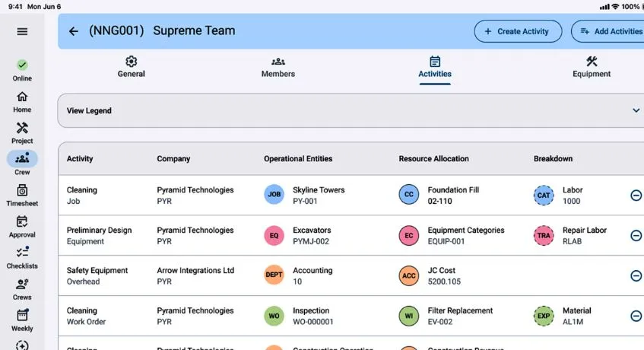The image size is (644, 350).
Task: Click the Resource Allocation column header
Action: 433,158
